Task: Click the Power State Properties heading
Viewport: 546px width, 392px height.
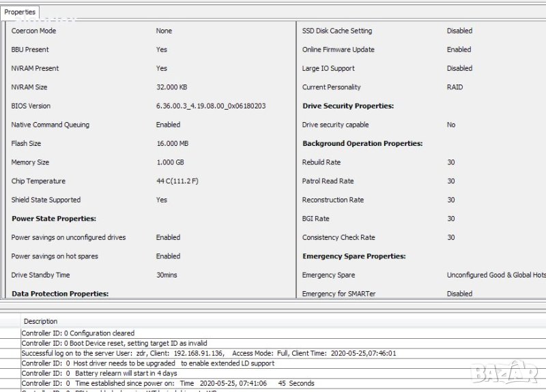Action: point(54,219)
